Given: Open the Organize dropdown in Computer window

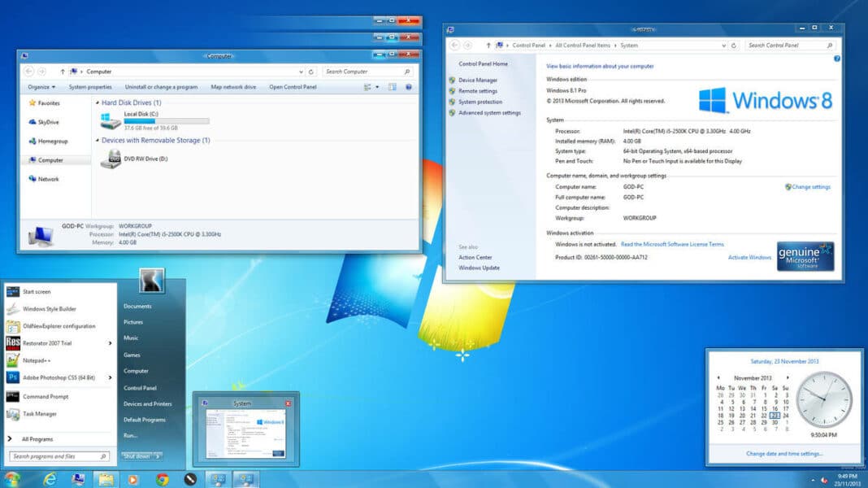Looking at the screenshot, I should (x=39, y=86).
